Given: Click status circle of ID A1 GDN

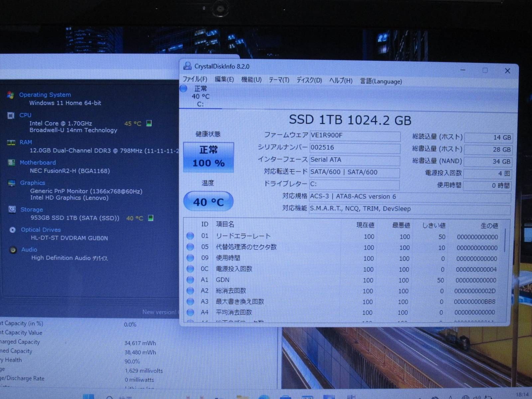Looking at the screenshot, I should pos(190,280).
